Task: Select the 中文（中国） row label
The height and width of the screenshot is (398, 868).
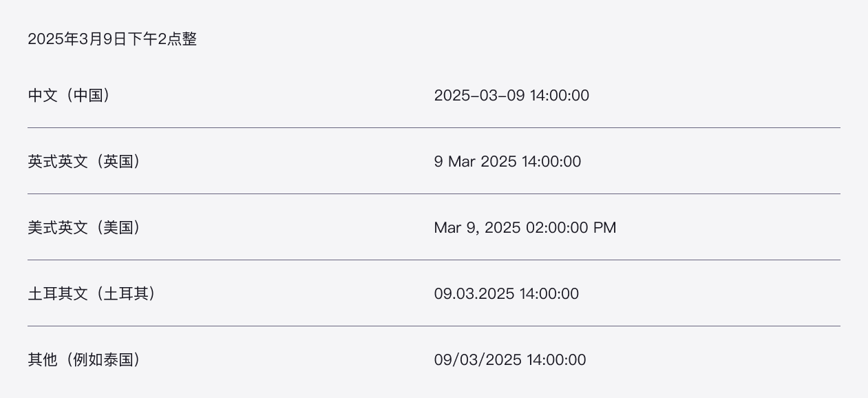Action: click(70, 95)
